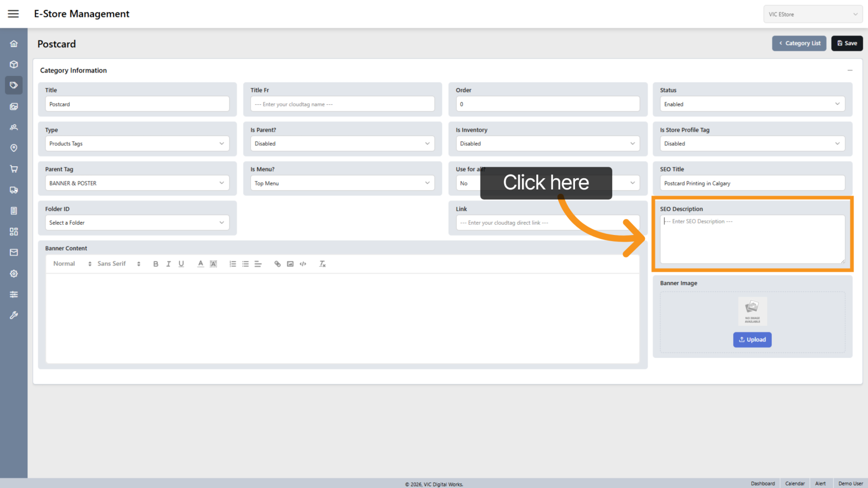Open Calendar from the footer bar

point(795,483)
